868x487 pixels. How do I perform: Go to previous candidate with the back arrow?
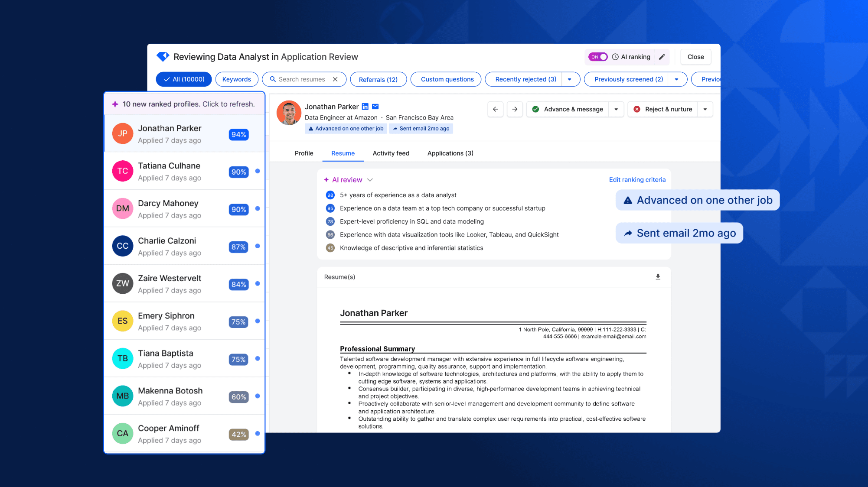coord(495,109)
